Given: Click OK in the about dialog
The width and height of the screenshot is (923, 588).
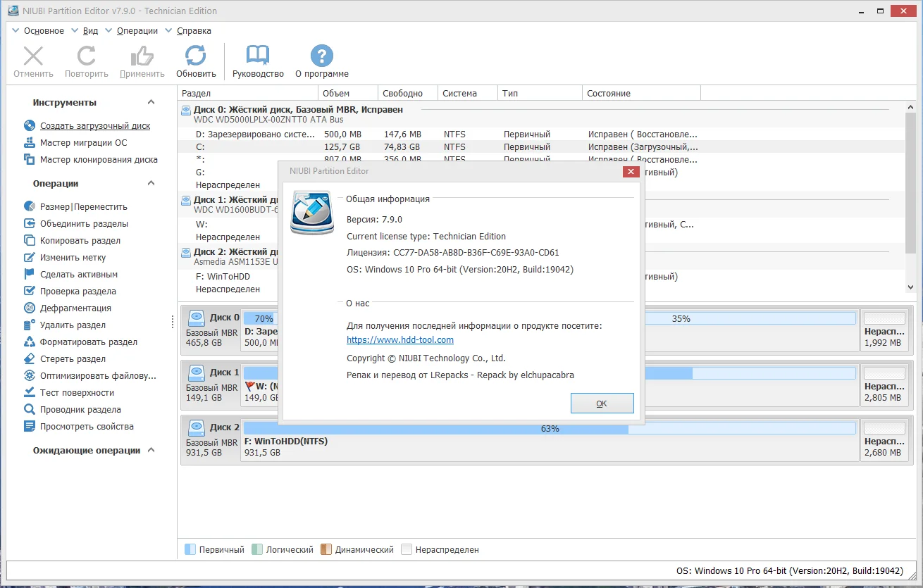Looking at the screenshot, I should [x=602, y=404].
